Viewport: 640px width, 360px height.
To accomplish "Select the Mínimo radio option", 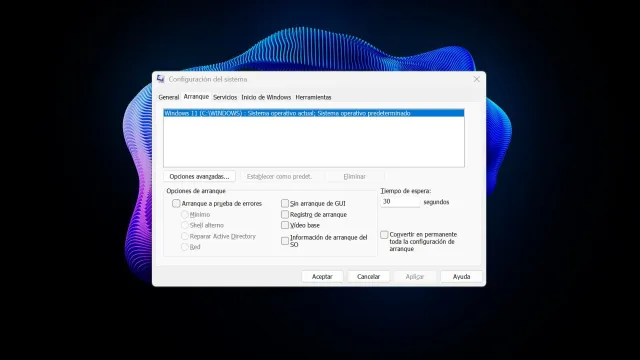I will [x=184, y=214].
